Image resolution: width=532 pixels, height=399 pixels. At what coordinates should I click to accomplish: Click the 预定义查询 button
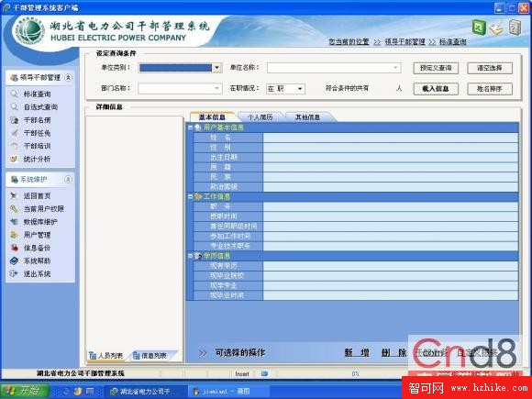coord(436,68)
